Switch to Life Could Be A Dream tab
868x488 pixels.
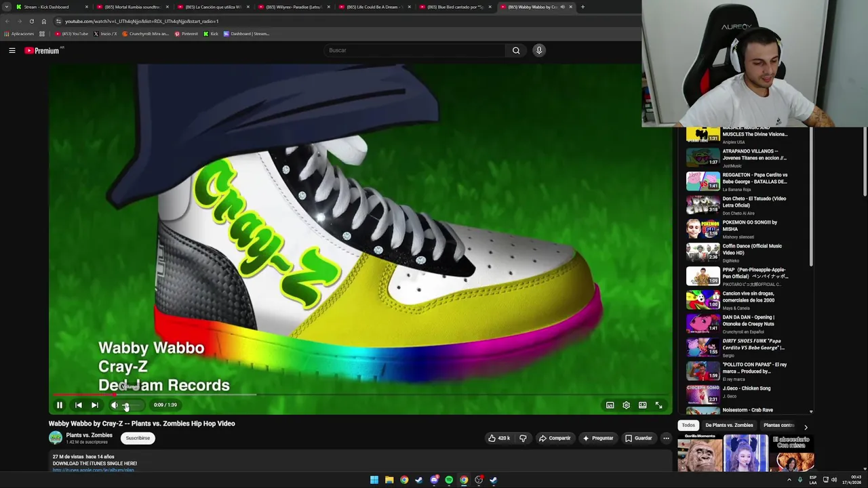click(374, 7)
